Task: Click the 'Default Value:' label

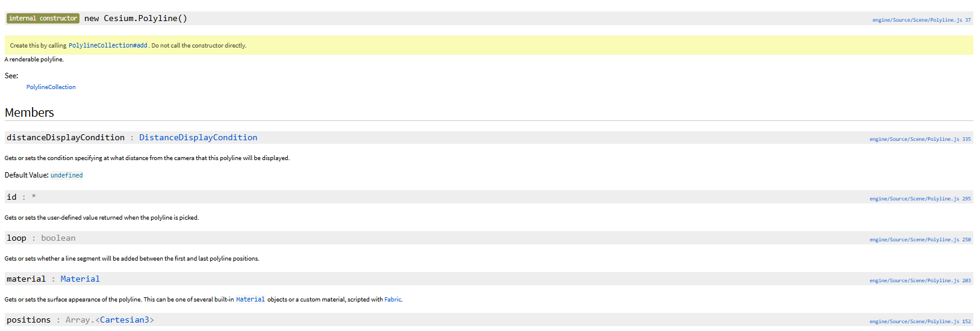Action: [27, 175]
